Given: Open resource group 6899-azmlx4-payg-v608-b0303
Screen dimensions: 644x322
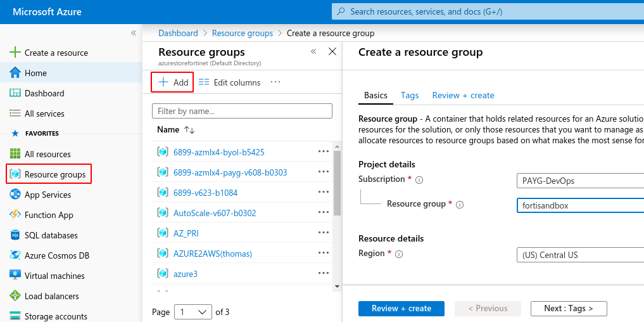Looking at the screenshot, I should tap(230, 172).
